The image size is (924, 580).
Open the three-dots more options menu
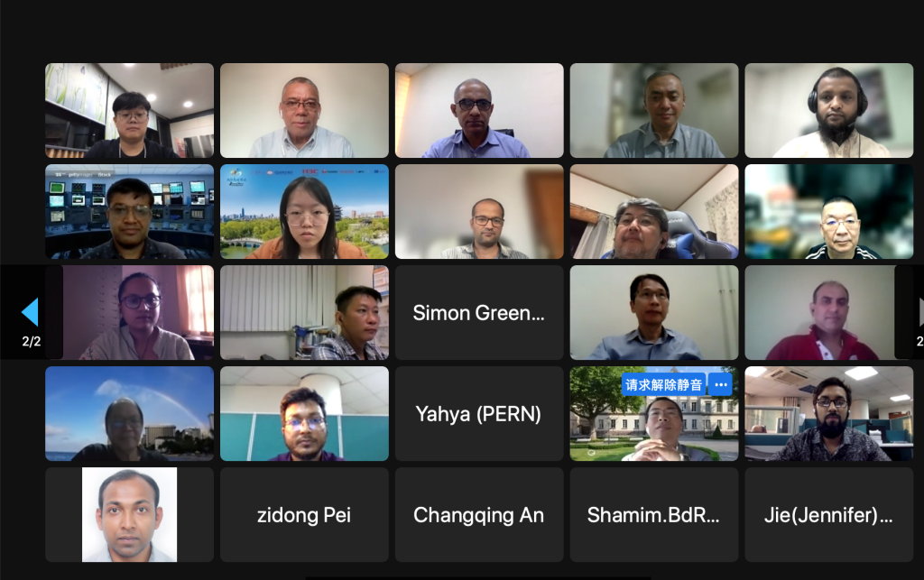tap(720, 384)
